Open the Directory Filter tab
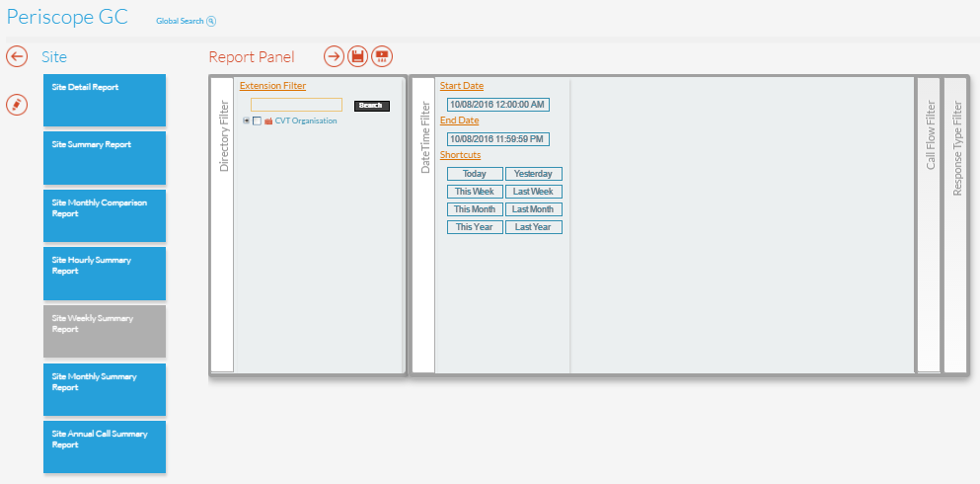The width and height of the screenshot is (980, 484). 222,225
